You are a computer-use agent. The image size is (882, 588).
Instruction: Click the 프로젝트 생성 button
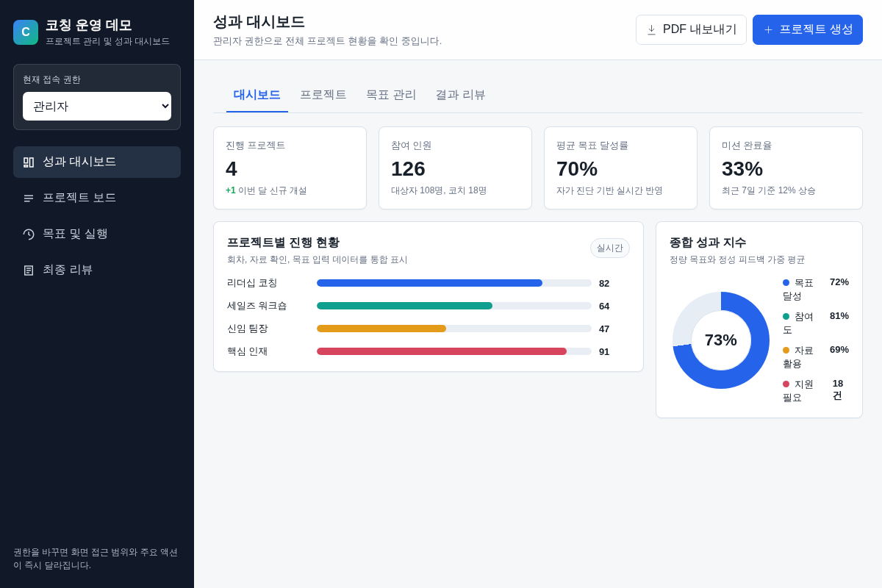pos(808,30)
